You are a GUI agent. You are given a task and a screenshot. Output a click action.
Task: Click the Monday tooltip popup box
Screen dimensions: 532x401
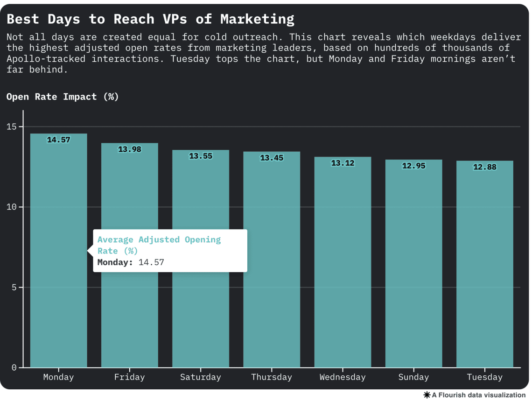(x=170, y=251)
